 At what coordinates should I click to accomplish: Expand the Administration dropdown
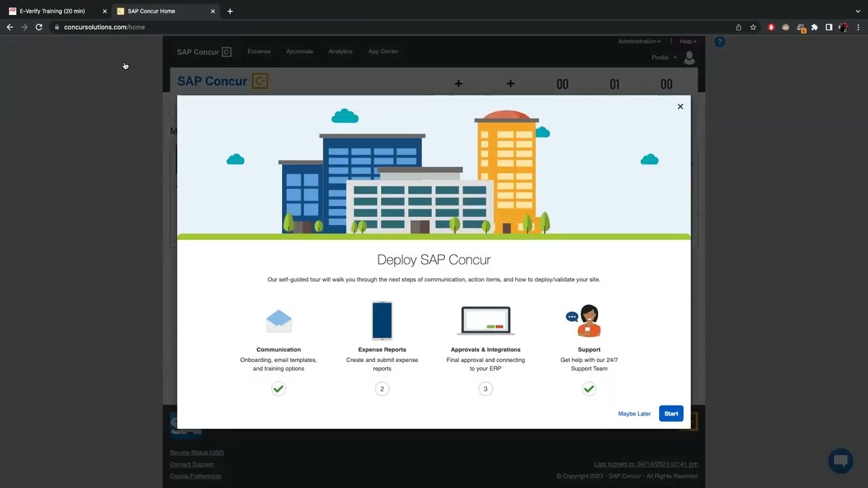pos(639,41)
